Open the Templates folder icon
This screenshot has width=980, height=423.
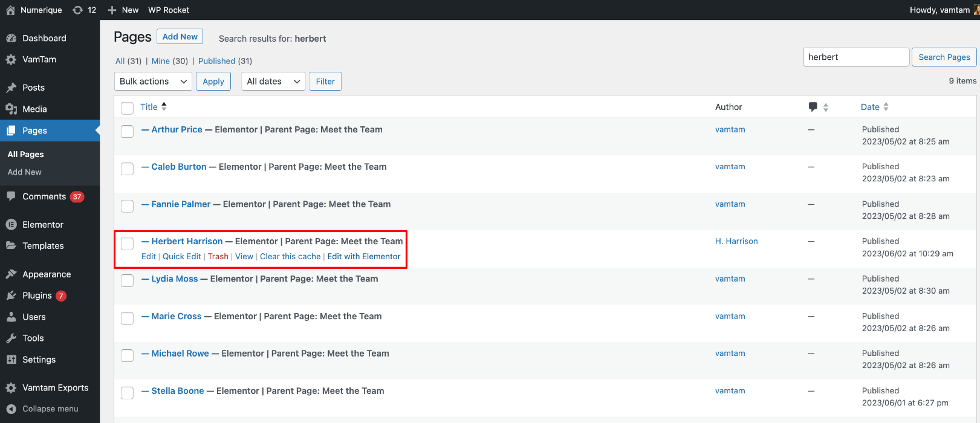tap(11, 246)
